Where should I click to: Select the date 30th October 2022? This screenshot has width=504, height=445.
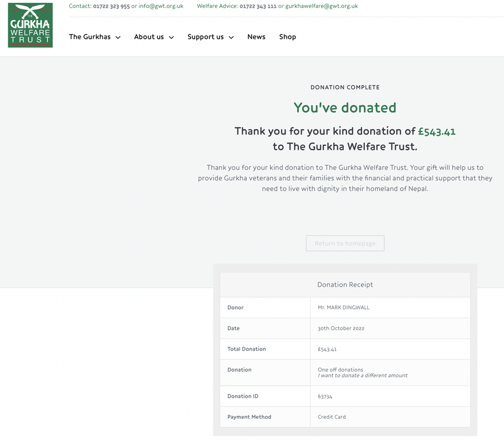(341, 328)
